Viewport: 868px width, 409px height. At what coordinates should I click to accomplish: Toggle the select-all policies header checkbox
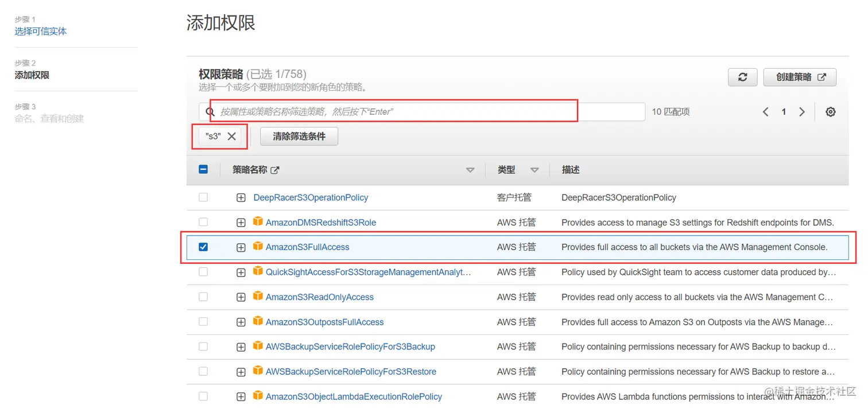(x=203, y=170)
